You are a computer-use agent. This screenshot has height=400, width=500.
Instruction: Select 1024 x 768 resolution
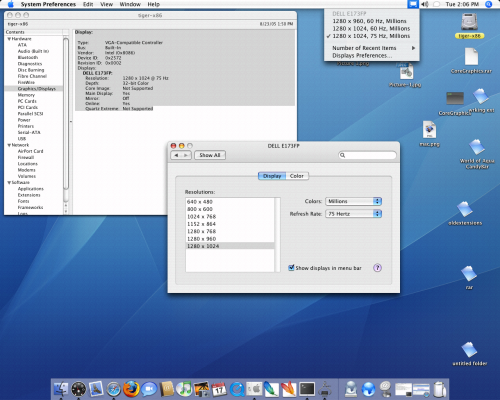[x=230, y=217]
